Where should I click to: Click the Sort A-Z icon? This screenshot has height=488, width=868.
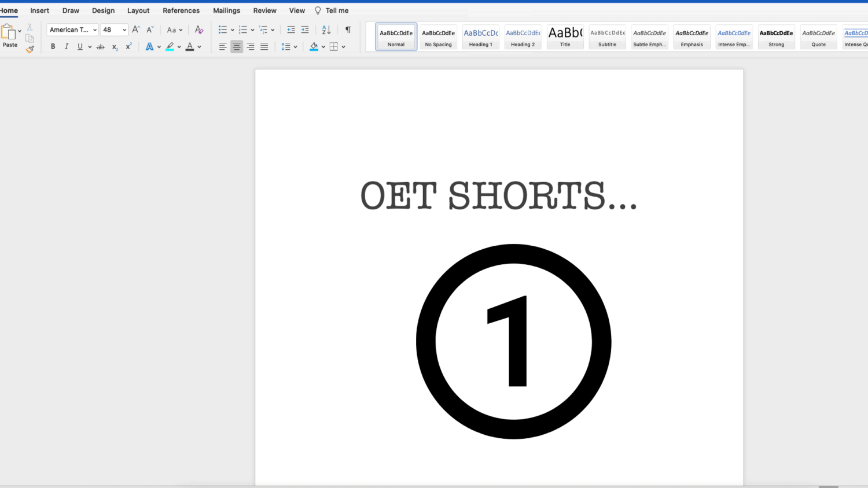click(x=326, y=29)
